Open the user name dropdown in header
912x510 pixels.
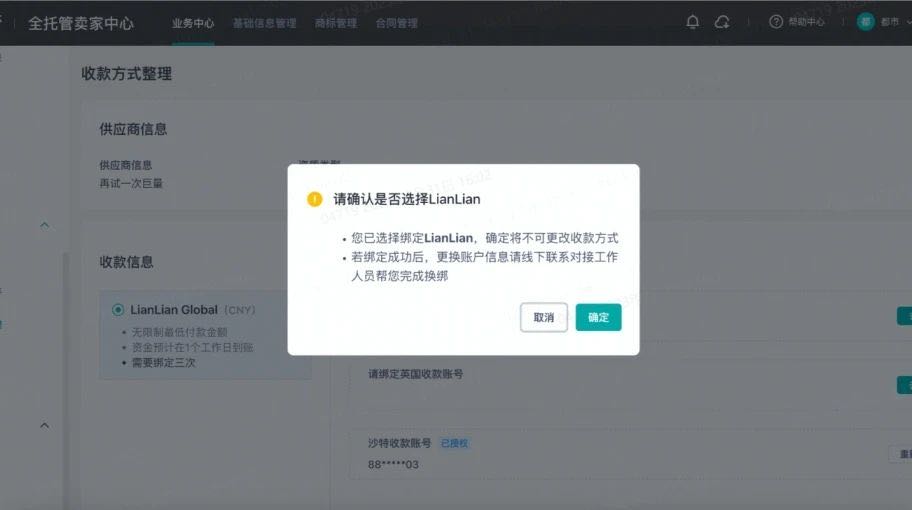click(x=894, y=22)
